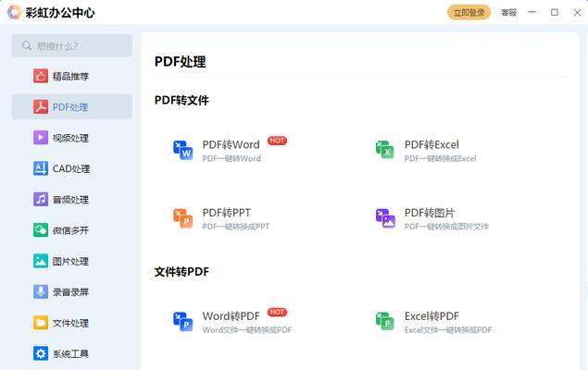The height and width of the screenshot is (370, 588).
Task: Click the 精品推荐 thumbs-up icon
Action: pyautogui.click(x=41, y=76)
